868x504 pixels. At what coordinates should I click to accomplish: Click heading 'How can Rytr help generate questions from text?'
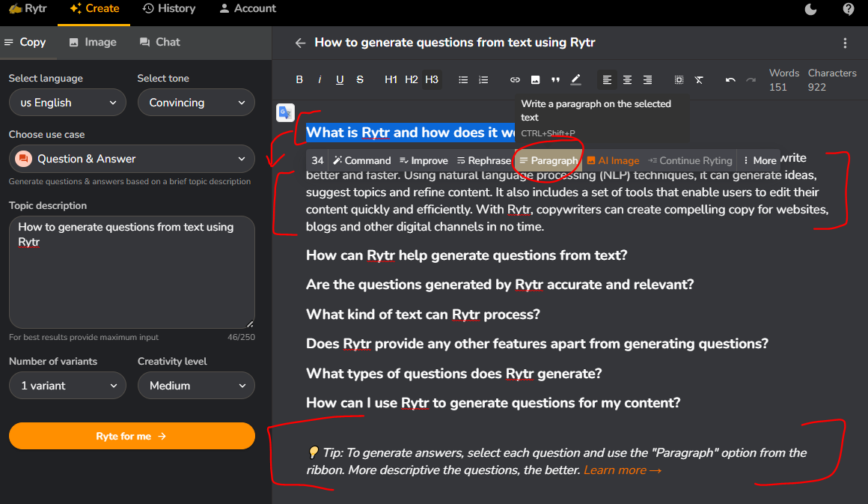click(x=467, y=255)
